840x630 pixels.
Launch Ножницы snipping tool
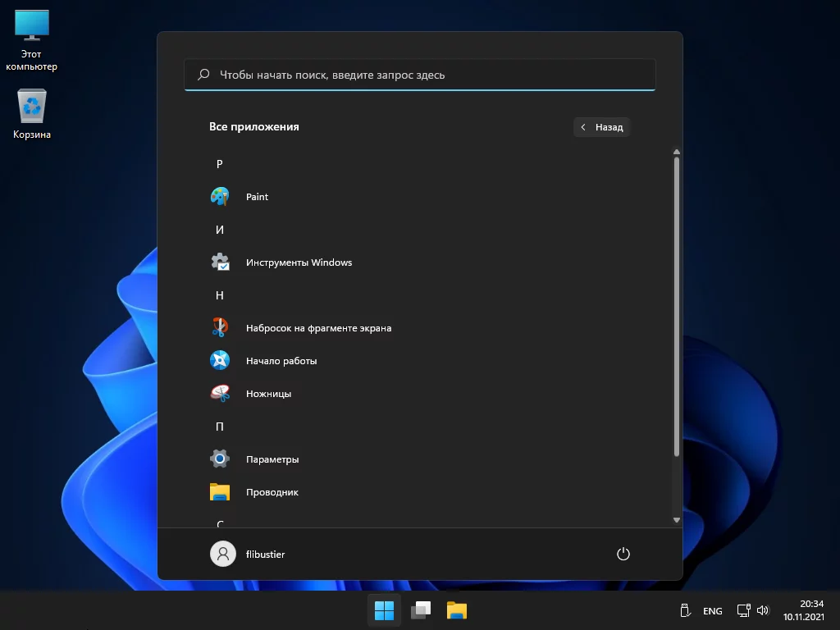pyautogui.click(x=268, y=394)
